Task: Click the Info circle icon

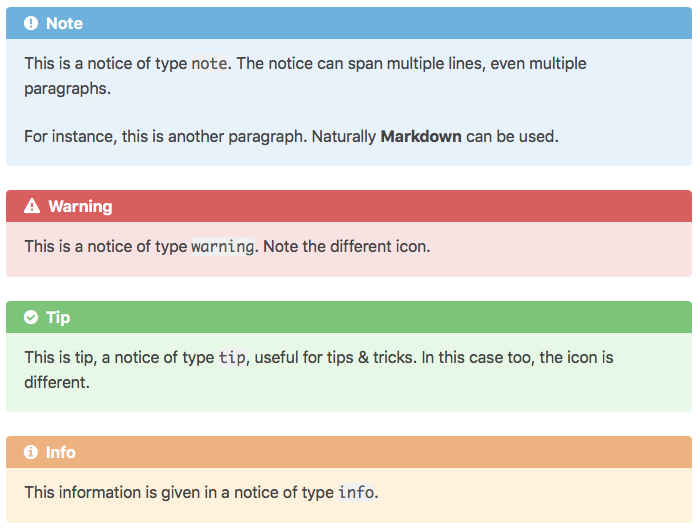Action: pyautogui.click(x=31, y=452)
